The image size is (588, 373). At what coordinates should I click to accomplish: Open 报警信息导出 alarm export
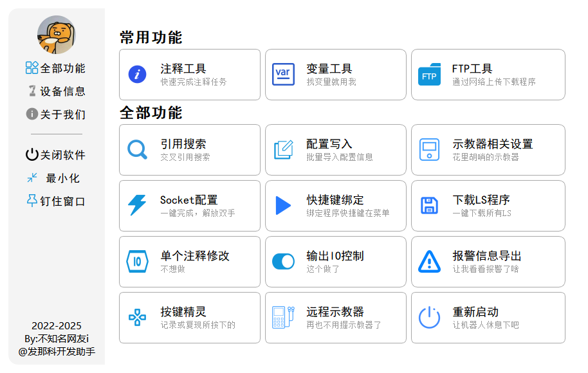coord(481,262)
